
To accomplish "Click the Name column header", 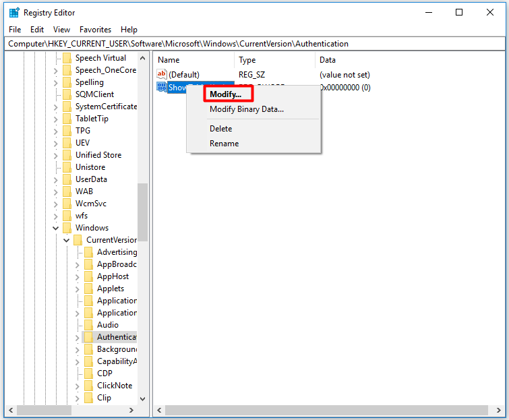I will 194,60.
